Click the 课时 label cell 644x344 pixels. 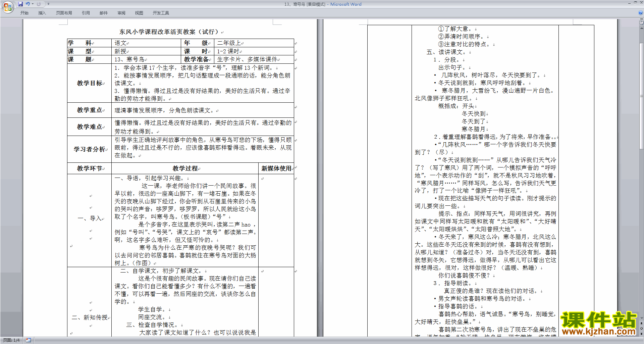(x=198, y=51)
